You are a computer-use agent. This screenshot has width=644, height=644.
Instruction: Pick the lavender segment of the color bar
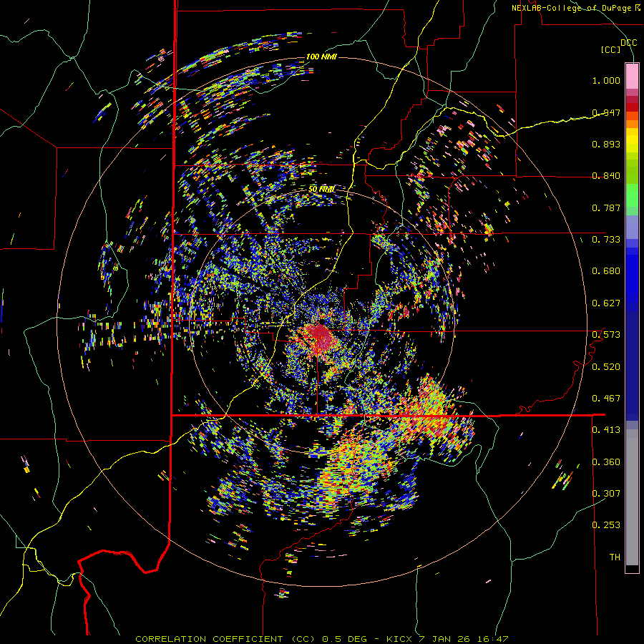(x=632, y=227)
